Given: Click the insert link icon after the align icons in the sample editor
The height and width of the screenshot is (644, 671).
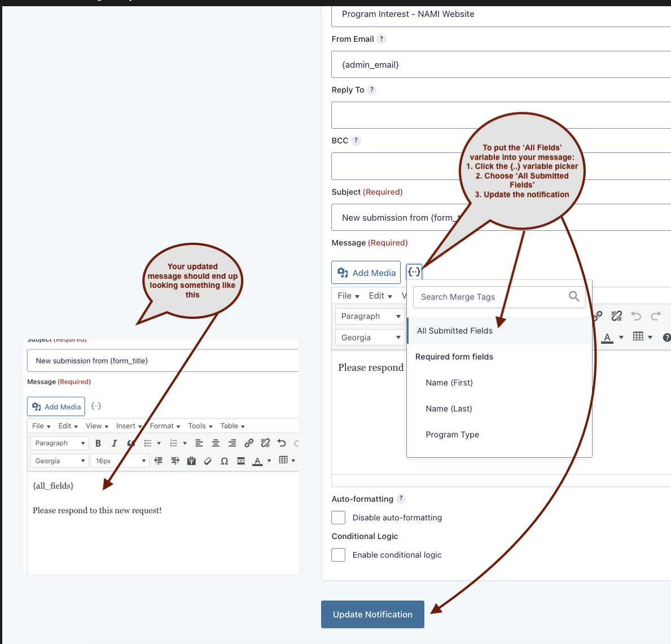Looking at the screenshot, I should [249, 443].
